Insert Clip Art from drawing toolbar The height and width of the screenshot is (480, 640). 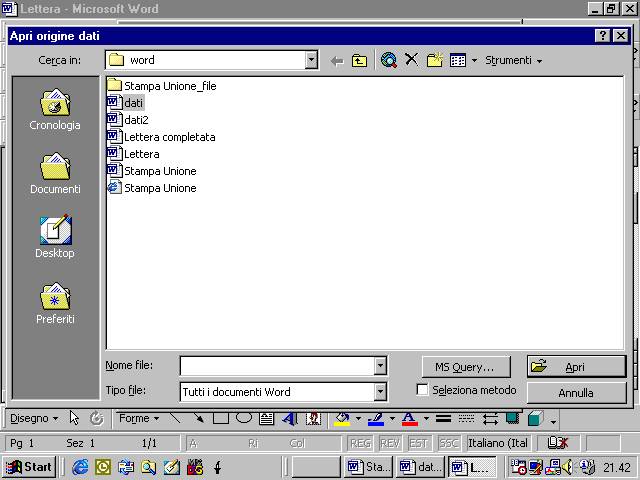(313, 418)
